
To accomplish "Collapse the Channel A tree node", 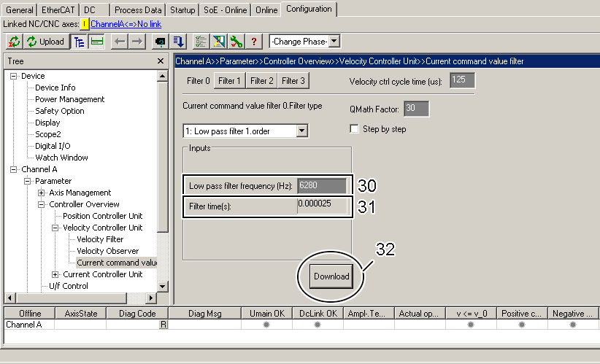I will pyautogui.click(x=13, y=169).
